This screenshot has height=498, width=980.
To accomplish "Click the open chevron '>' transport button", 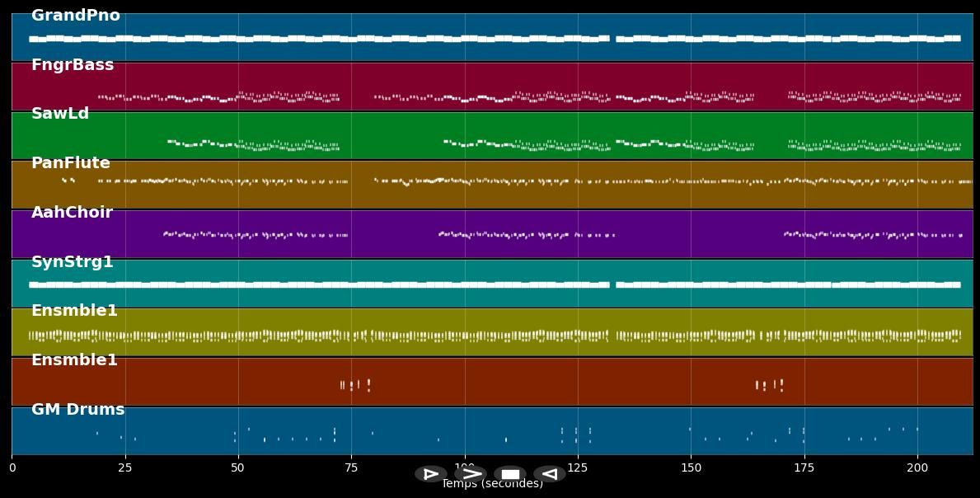I will [471, 474].
